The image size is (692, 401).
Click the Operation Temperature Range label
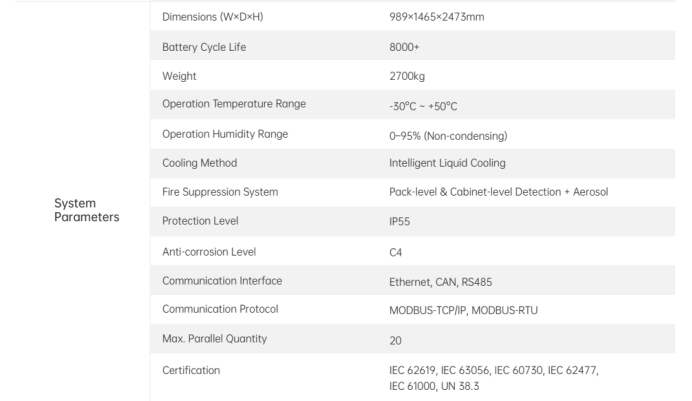click(234, 105)
